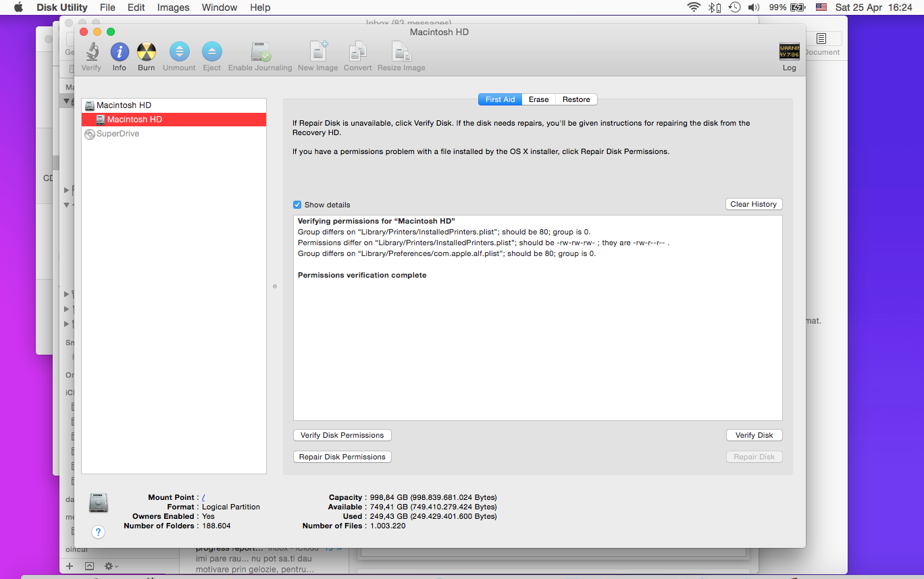Switch to the First Aid tab
Screen dimensions: 924x579
(x=500, y=99)
